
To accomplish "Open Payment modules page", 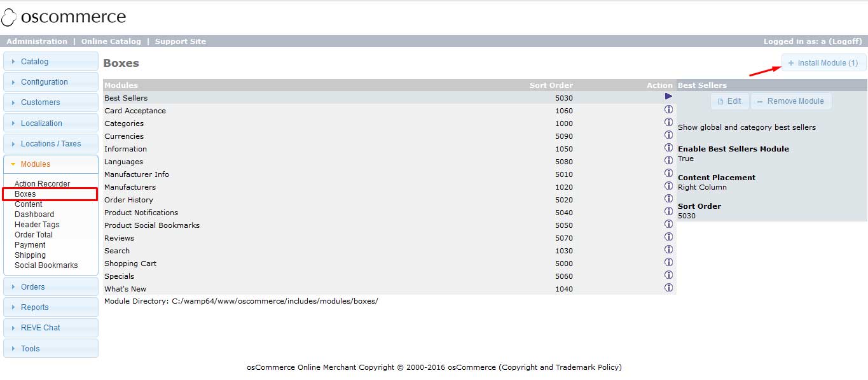I will (x=30, y=245).
